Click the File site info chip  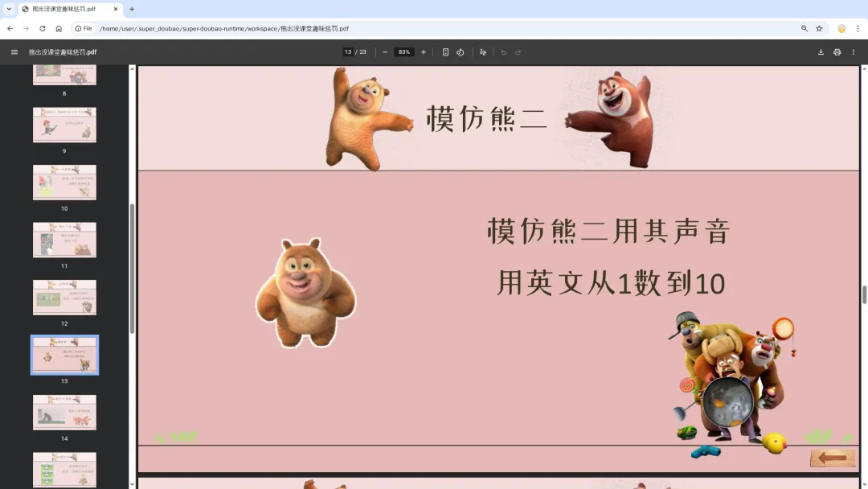[x=84, y=28]
